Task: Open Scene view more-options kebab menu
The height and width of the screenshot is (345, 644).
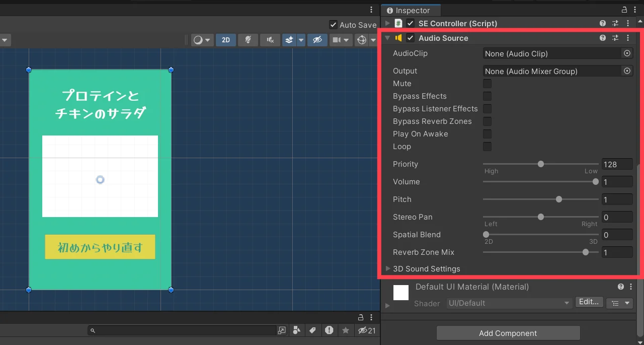Action: click(371, 10)
